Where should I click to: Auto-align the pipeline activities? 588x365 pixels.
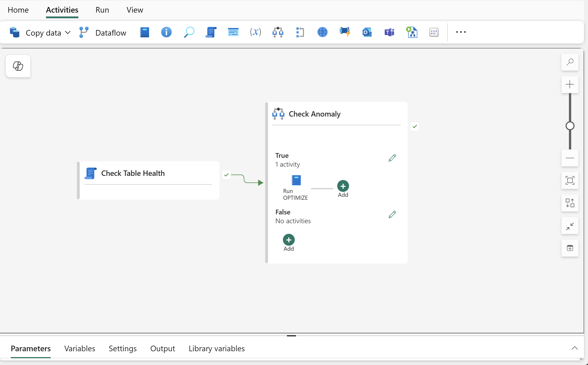[x=570, y=203]
